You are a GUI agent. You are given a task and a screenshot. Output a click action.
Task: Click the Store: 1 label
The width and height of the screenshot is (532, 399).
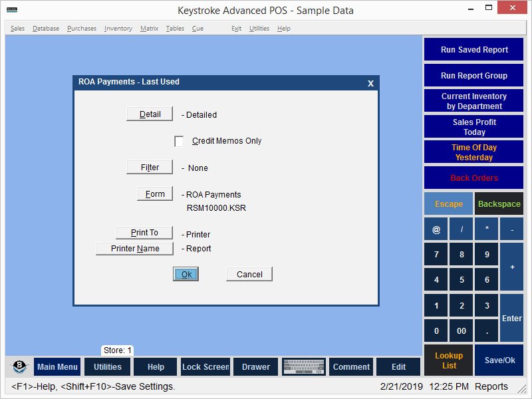(x=118, y=350)
